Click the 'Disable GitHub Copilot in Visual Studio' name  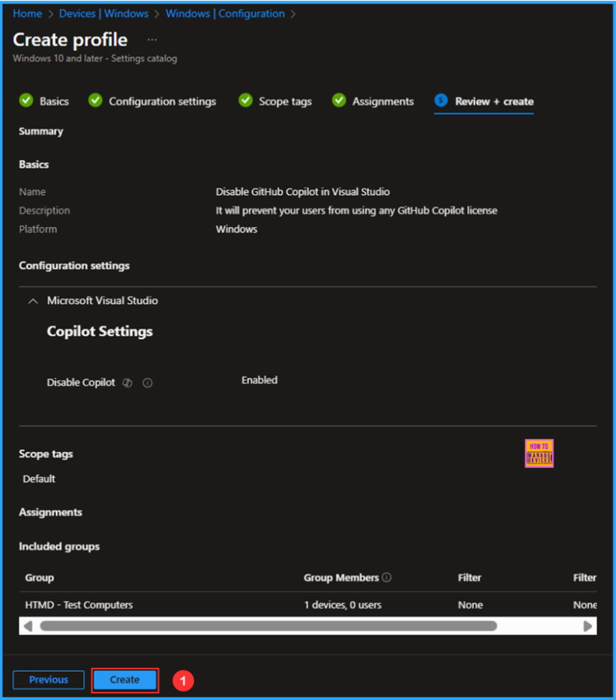pyautogui.click(x=303, y=192)
